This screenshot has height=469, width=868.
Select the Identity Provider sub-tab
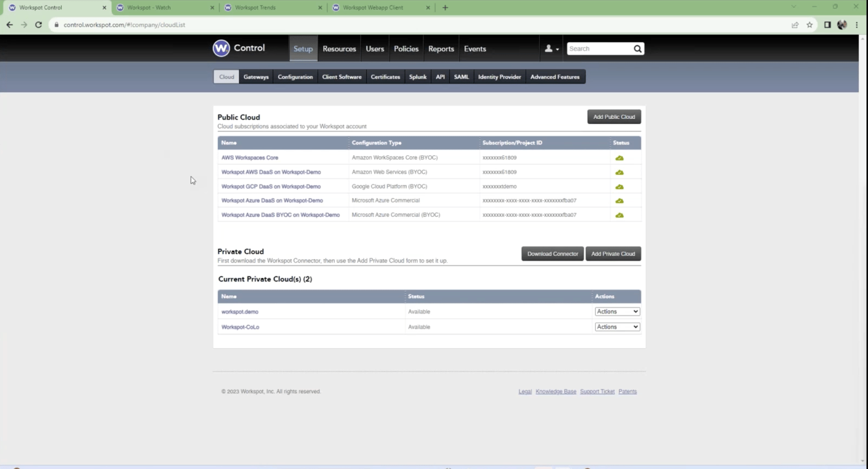click(500, 77)
